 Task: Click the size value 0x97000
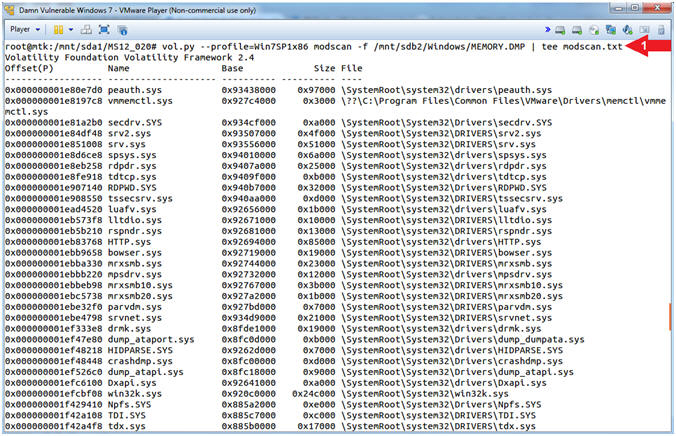pyautogui.click(x=316, y=90)
